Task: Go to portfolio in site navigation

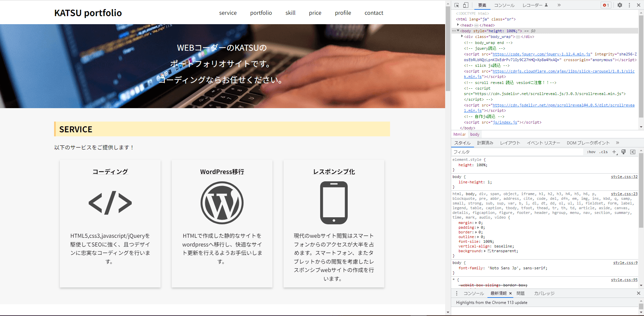Action: pyautogui.click(x=261, y=13)
